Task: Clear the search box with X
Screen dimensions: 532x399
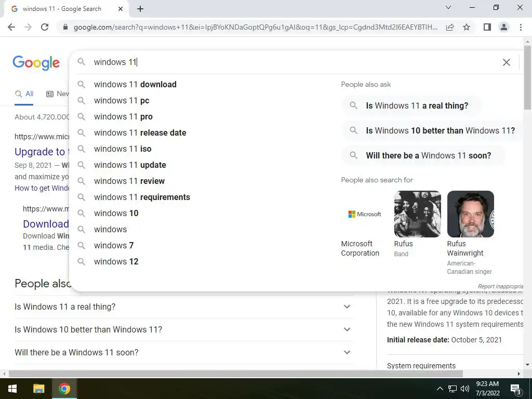Action: point(506,62)
